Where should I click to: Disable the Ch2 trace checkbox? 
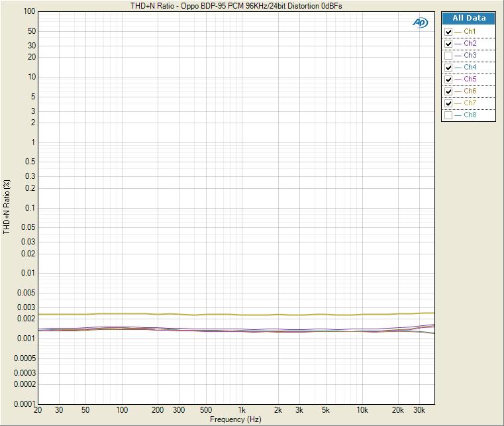449,44
